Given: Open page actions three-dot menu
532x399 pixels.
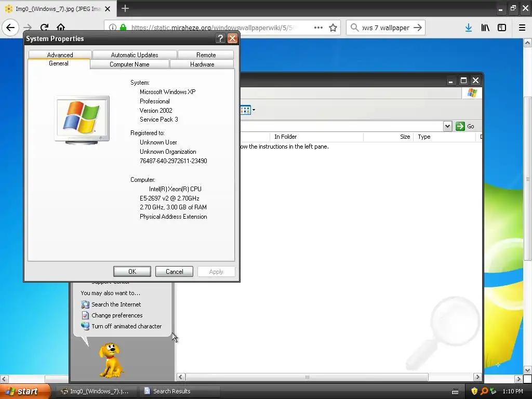Looking at the screenshot, I should 318,28.
